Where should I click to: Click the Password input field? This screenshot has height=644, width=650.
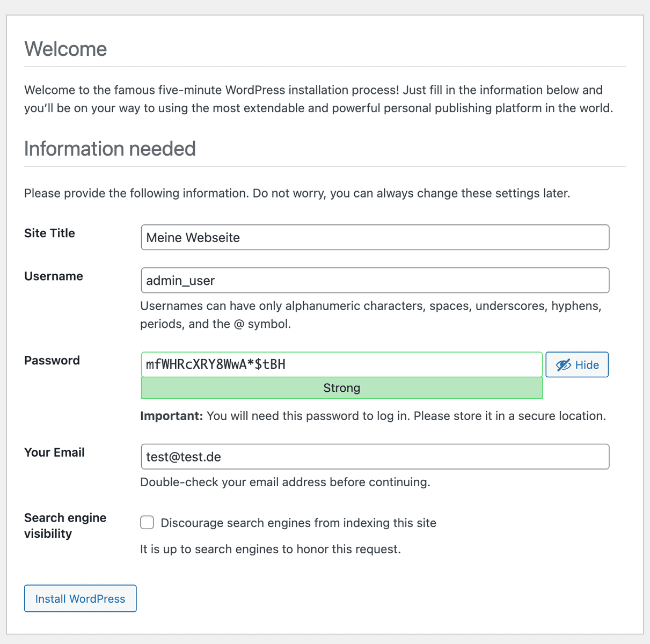tap(341, 364)
